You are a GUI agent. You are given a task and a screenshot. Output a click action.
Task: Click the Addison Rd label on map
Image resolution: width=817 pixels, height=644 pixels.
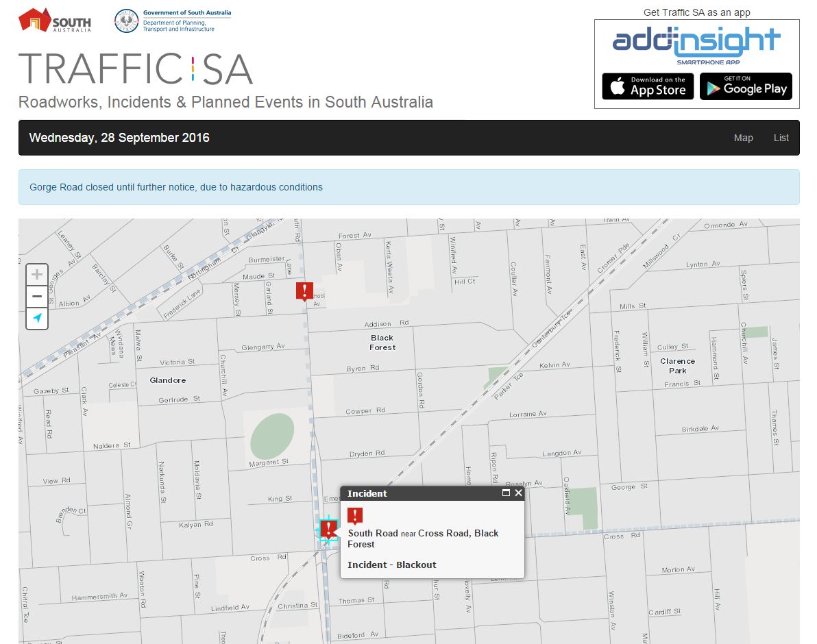[386, 323]
